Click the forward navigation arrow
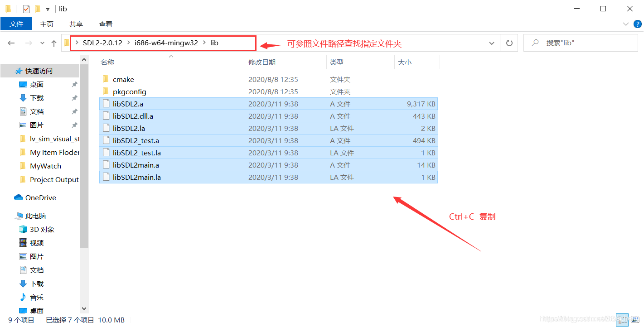 28,43
